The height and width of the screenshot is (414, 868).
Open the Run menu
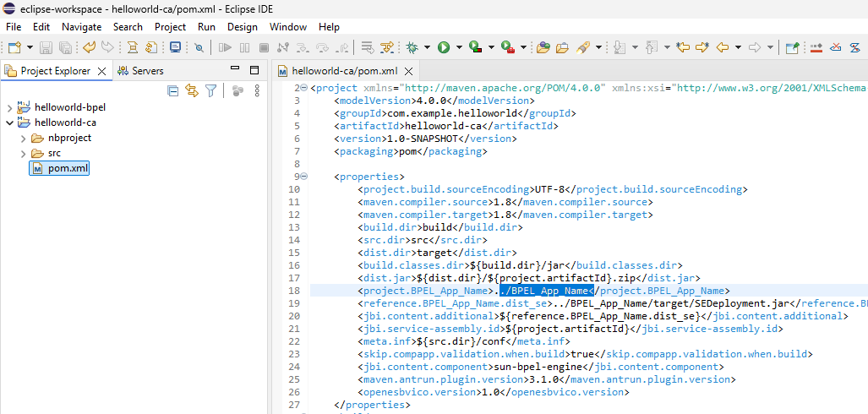[x=206, y=26]
